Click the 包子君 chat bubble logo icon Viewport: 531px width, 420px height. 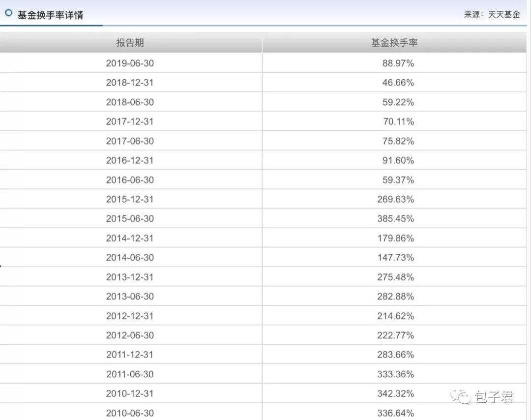(461, 397)
